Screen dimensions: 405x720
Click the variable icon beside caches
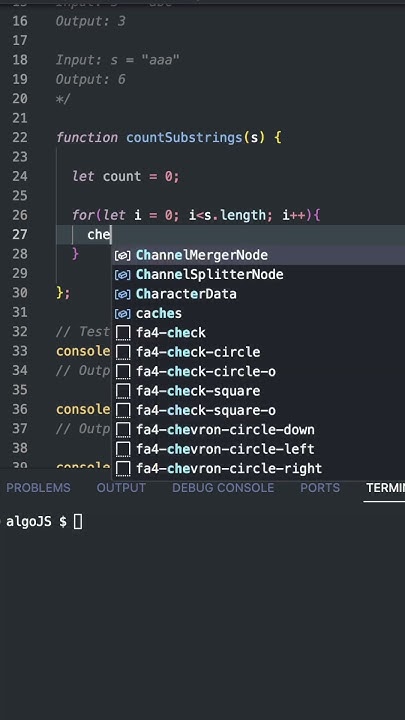coord(123,314)
